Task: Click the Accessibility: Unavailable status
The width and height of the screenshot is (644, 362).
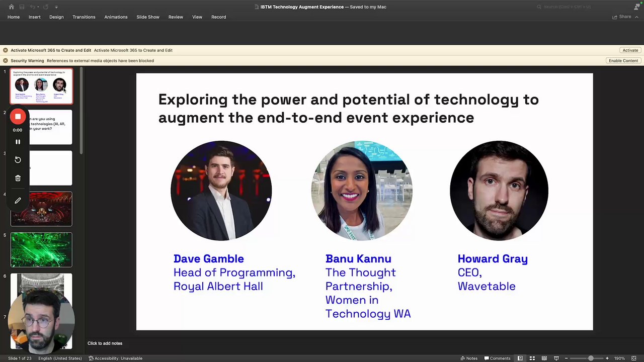Action: pyautogui.click(x=116, y=358)
